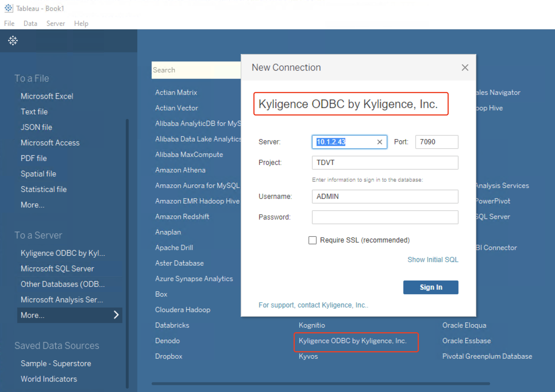Select Microsoft Excel under To a File
This screenshot has width=555, height=392.
47,96
